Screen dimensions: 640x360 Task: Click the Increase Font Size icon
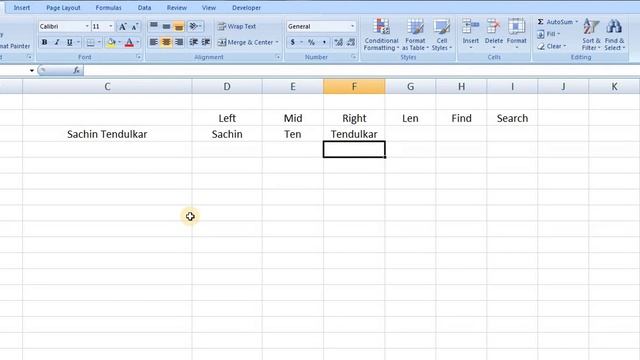click(x=122, y=27)
